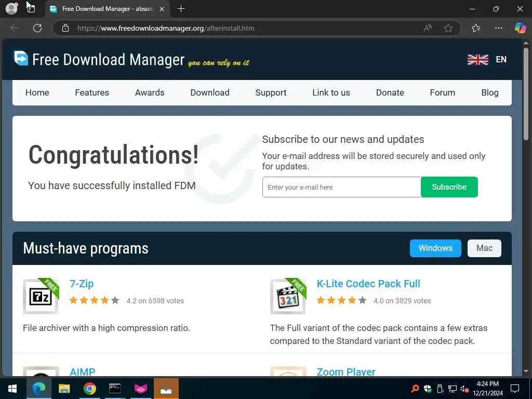Open Edge Settings and more menu
This screenshot has height=399, width=532.
(498, 28)
